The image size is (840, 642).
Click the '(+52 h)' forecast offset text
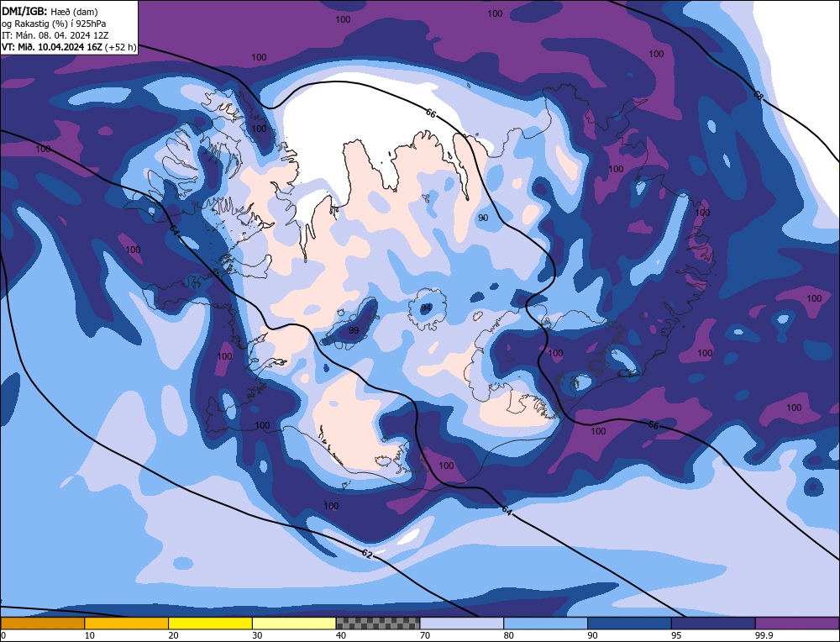coord(120,47)
